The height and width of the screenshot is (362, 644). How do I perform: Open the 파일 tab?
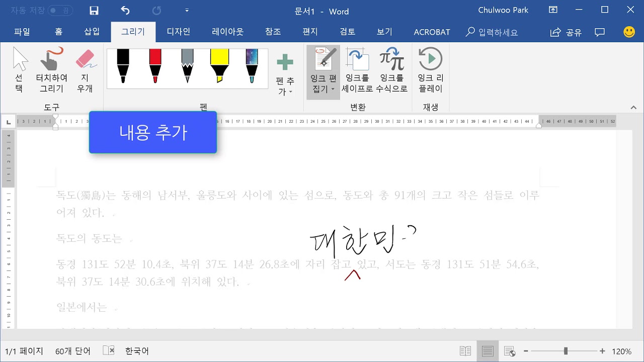(22, 32)
